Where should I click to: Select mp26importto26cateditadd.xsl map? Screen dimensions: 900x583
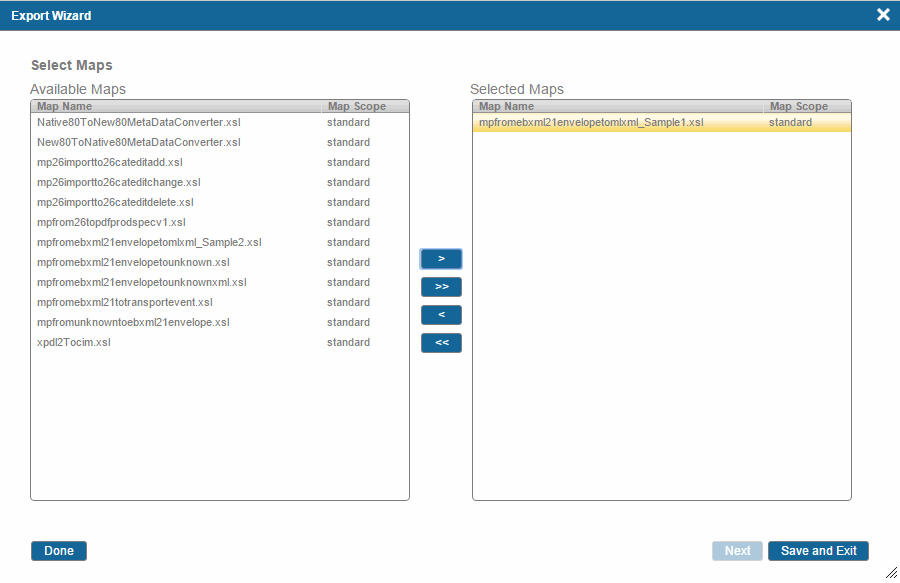(220, 162)
